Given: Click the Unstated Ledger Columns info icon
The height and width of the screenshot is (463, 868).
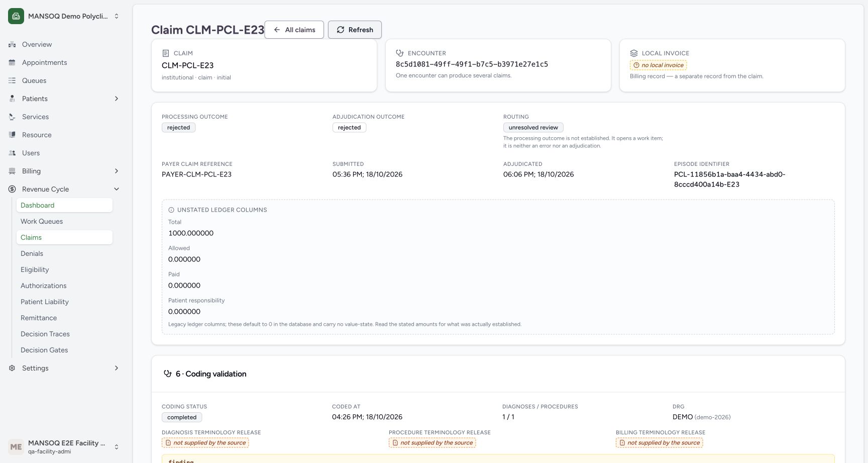Looking at the screenshot, I should click(171, 210).
